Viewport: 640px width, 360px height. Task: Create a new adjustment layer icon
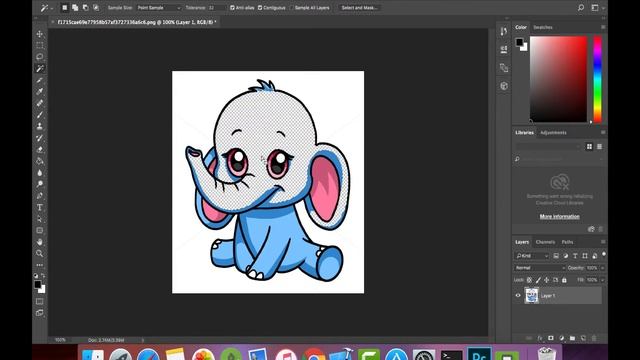[562, 338]
